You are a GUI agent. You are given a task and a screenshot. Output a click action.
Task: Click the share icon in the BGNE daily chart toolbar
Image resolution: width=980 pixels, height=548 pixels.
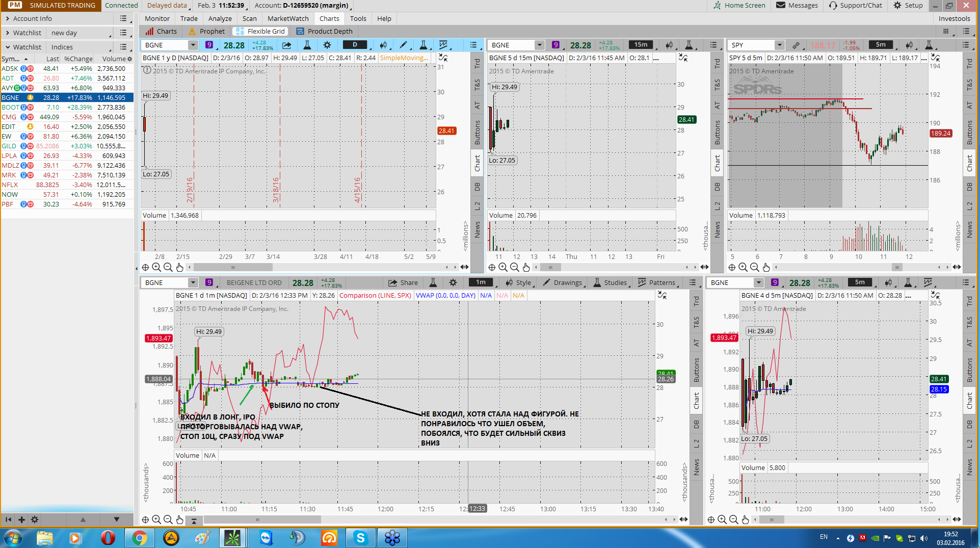tap(287, 45)
